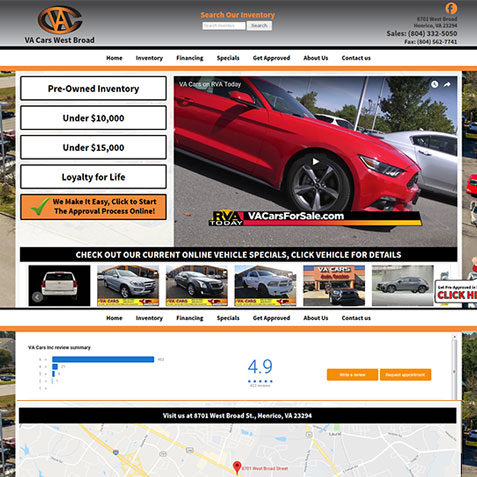477x477 pixels.
Task: Click the VA Cars logo
Action: (x=60, y=20)
